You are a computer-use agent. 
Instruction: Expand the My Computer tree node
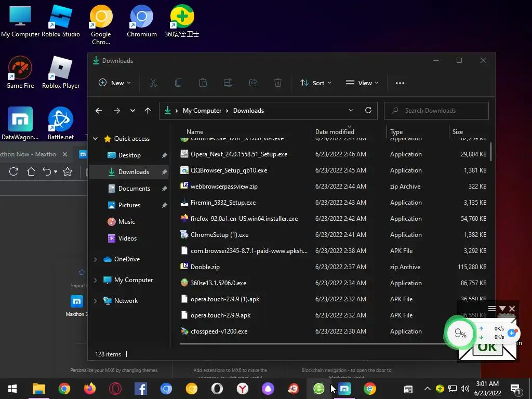[x=96, y=280]
